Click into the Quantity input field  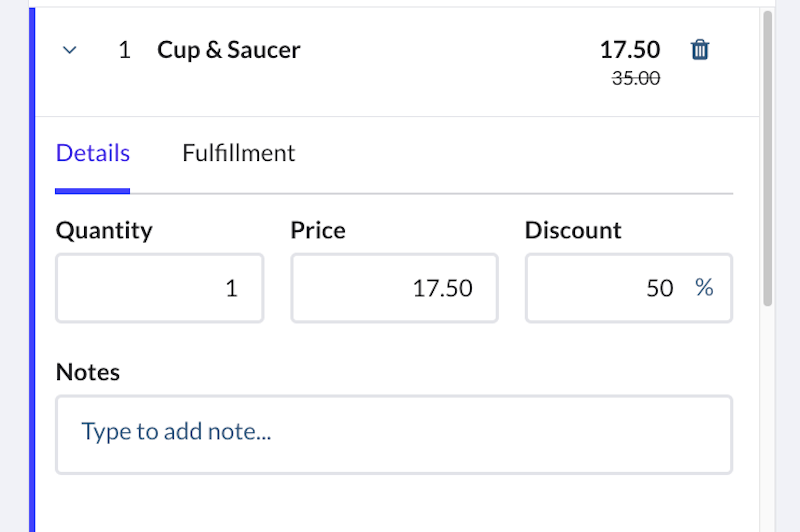click(160, 288)
